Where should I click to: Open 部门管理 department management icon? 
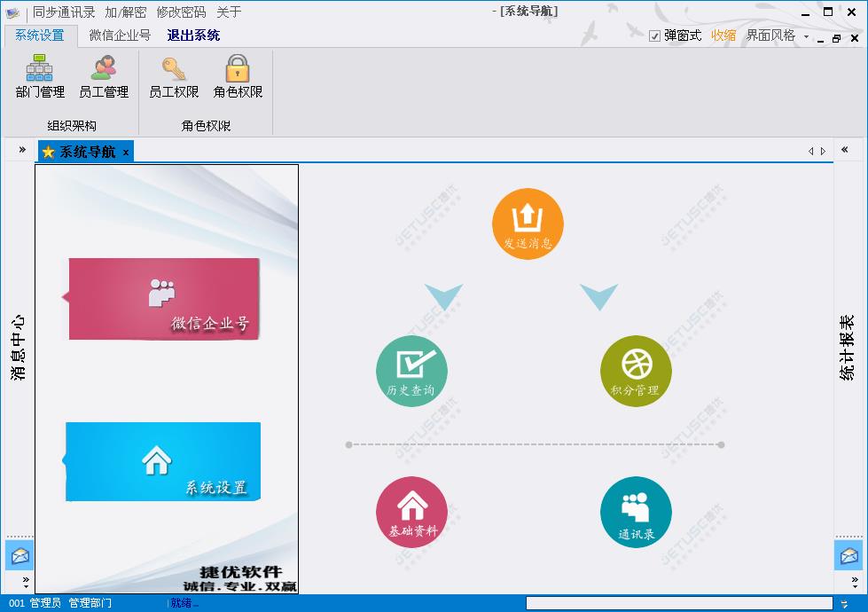click(x=40, y=76)
